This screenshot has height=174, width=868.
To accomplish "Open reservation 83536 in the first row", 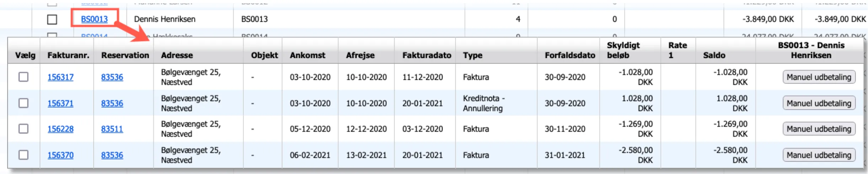I will click(112, 77).
